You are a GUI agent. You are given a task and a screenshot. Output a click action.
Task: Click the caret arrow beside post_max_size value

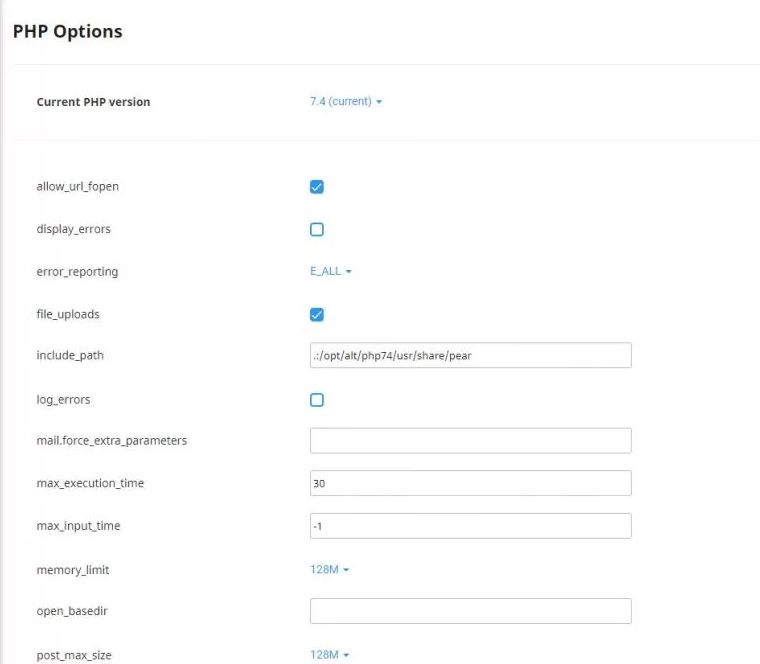coord(346,655)
